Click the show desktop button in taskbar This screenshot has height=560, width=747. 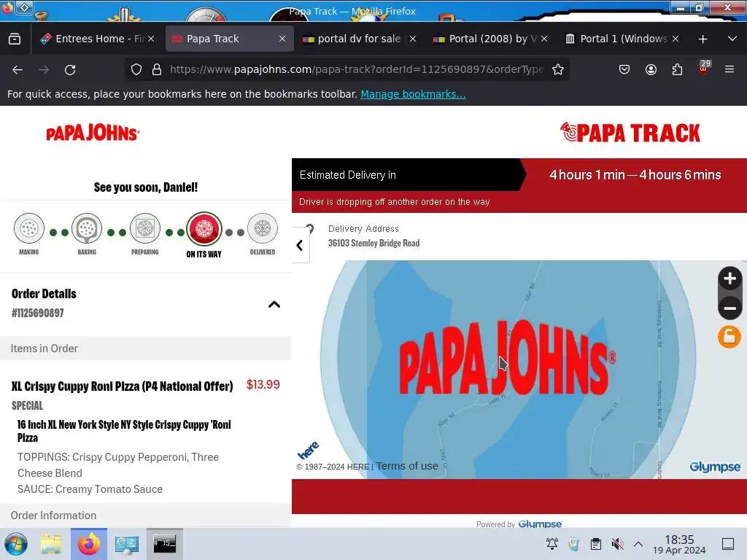(x=728, y=544)
